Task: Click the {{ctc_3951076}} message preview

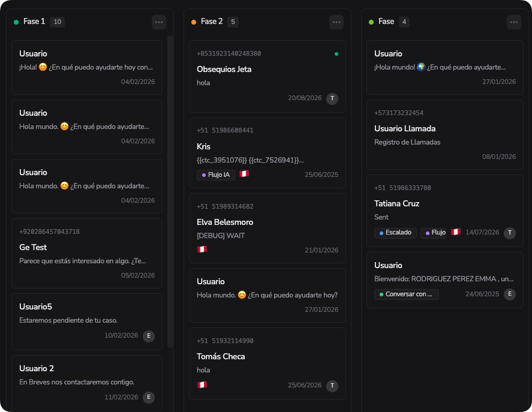Action: [x=250, y=160]
